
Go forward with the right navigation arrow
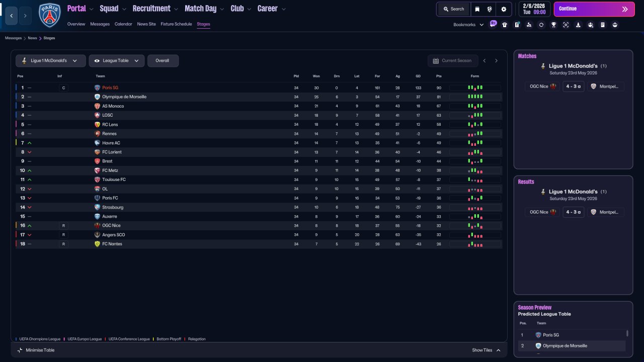[25, 16]
